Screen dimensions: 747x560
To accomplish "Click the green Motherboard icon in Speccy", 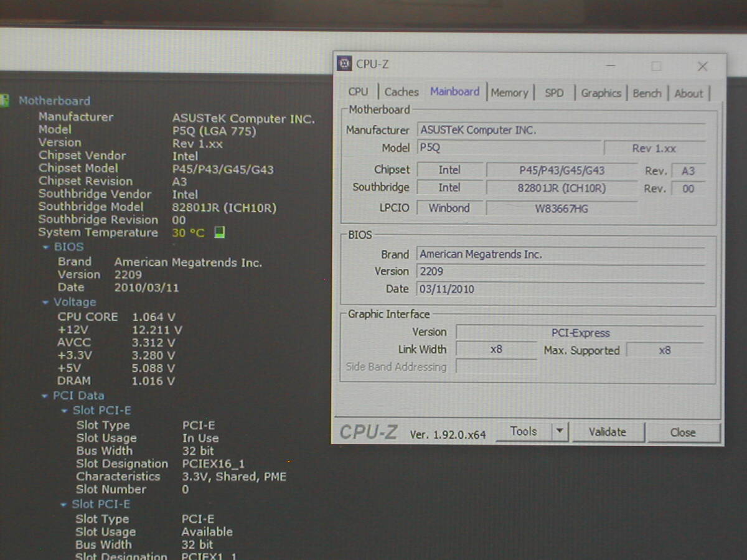I will (x=4, y=100).
